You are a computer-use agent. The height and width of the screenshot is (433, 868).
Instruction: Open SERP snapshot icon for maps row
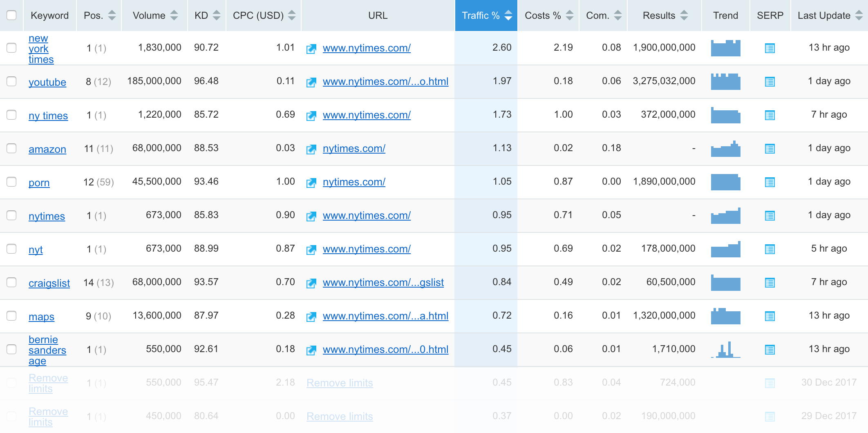[770, 316]
